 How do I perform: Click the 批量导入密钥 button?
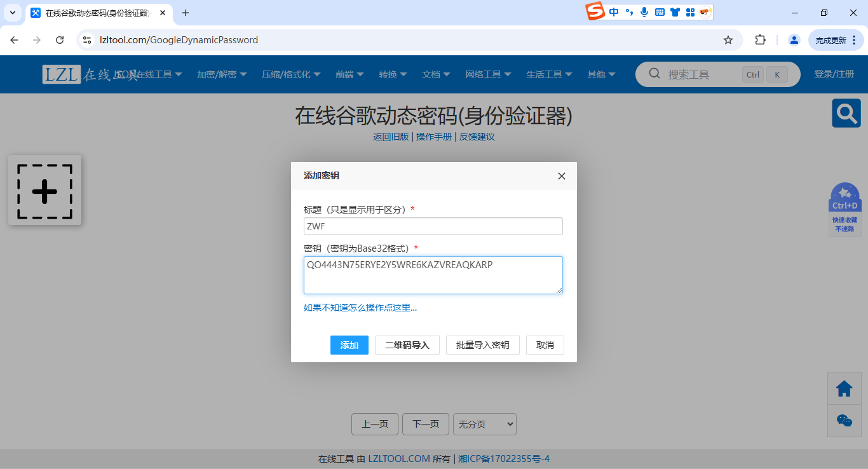coord(483,345)
